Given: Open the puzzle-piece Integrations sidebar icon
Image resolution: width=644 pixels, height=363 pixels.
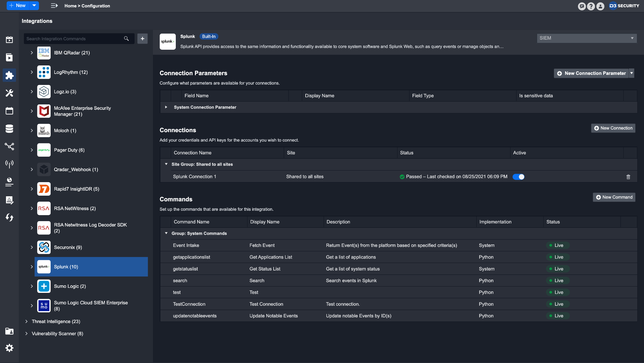Looking at the screenshot, I should (x=9, y=75).
